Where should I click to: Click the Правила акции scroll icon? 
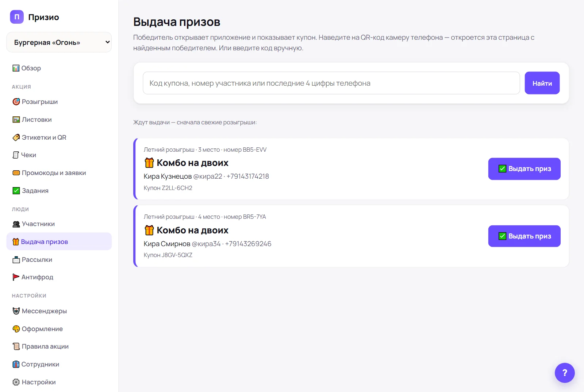16,346
